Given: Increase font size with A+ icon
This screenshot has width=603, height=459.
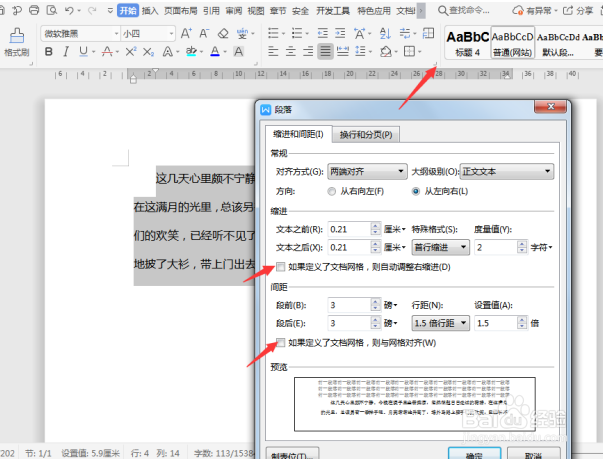Looking at the screenshot, I should tap(186, 33).
